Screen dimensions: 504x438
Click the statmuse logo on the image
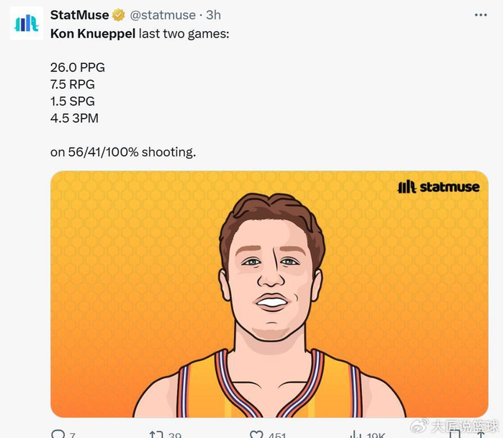coord(438,187)
